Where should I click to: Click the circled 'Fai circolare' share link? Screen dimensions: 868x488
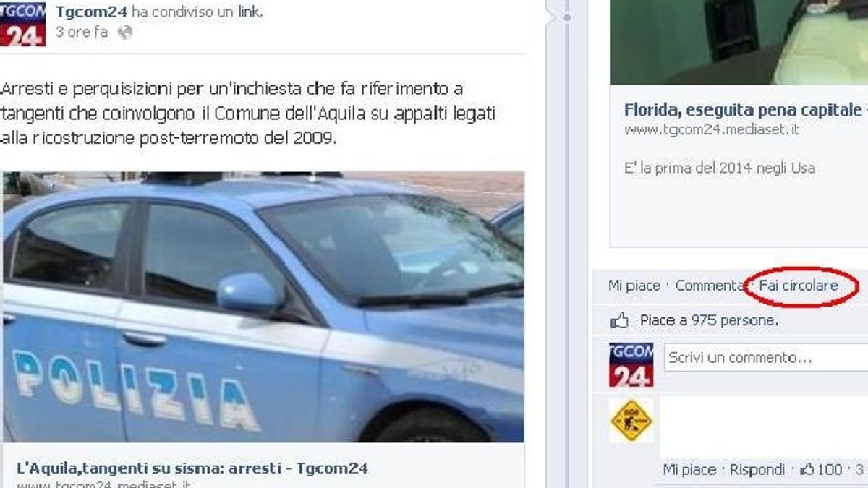[x=799, y=286]
